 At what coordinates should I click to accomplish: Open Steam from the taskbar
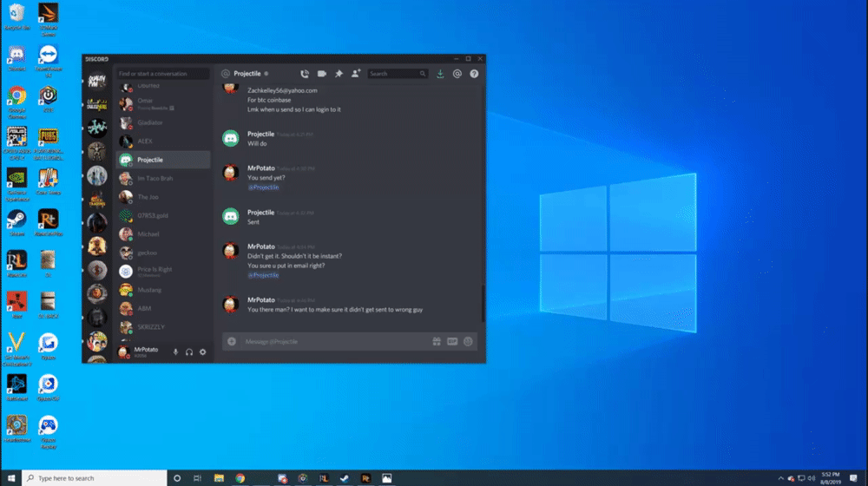(x=345, y=478)
